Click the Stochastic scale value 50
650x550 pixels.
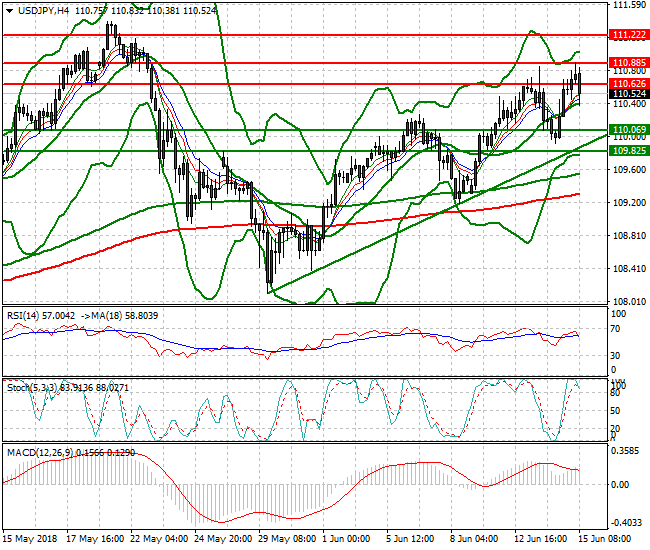(616, 411)
